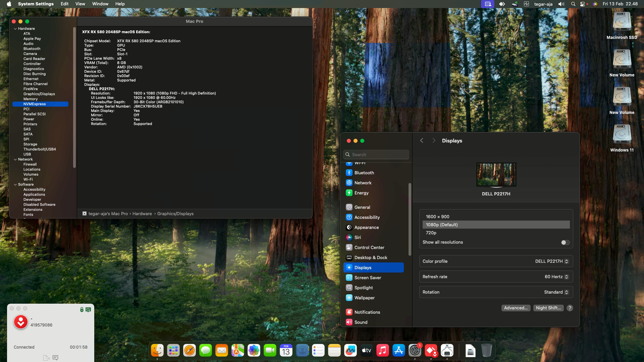Screen dimensions: 644x362
Task: Select the DELL P2217H display thumbnail
Action: [x=496, y=175]
